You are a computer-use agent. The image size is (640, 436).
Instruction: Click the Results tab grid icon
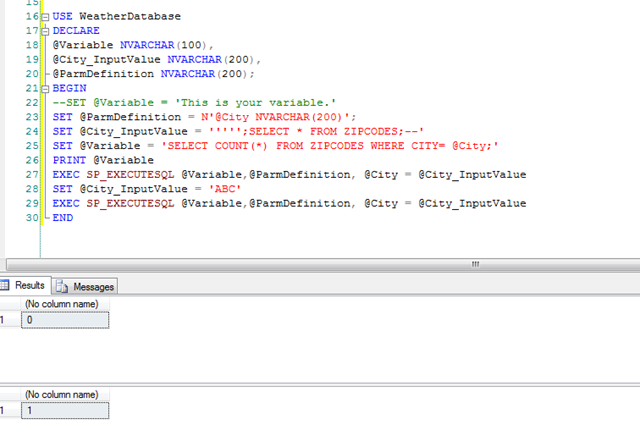point(4,285)
